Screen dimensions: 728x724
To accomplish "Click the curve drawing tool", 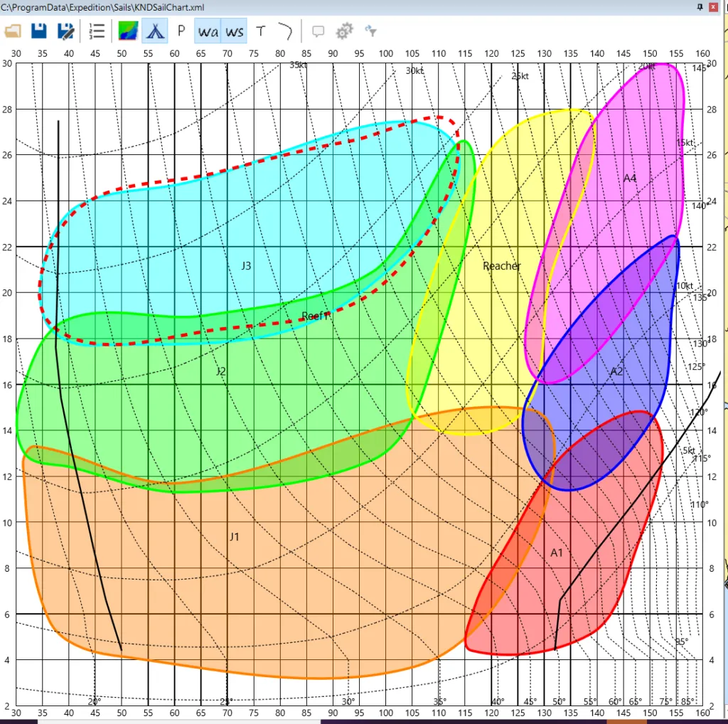I will click(x=285, y=31).
